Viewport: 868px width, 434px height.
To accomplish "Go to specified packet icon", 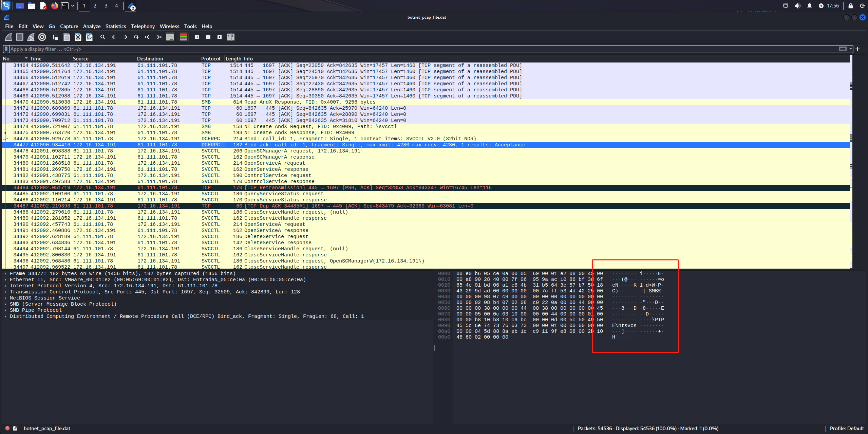I will click(136, 37).
